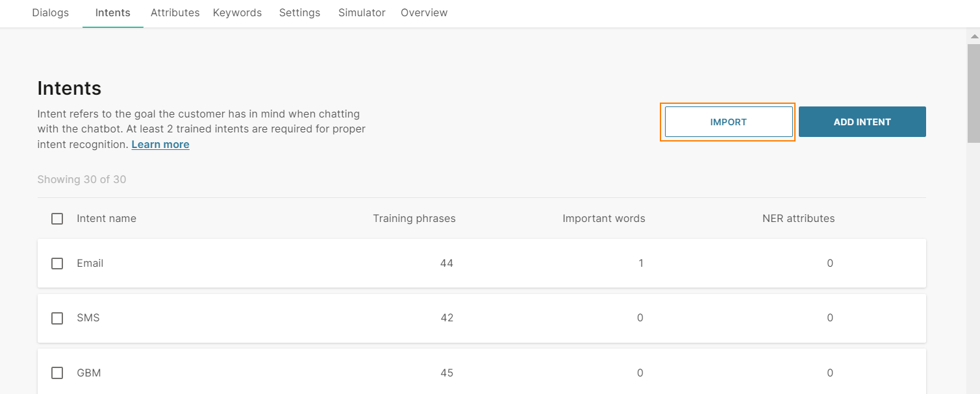Go to the Keywords tab

coord(237,13)
